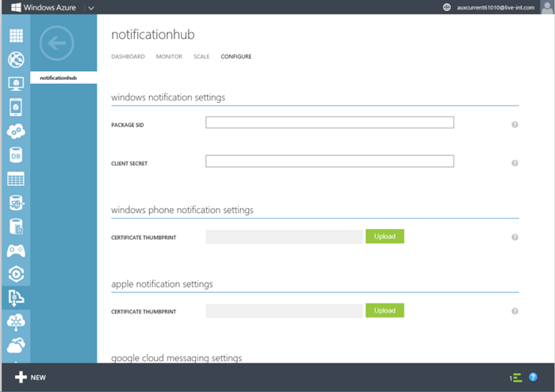The height and width of the screenshot is (392, 555).
Task: Open the notifications list icon in bottom bar
Action: pyautogui.click(x=516, y=378)
